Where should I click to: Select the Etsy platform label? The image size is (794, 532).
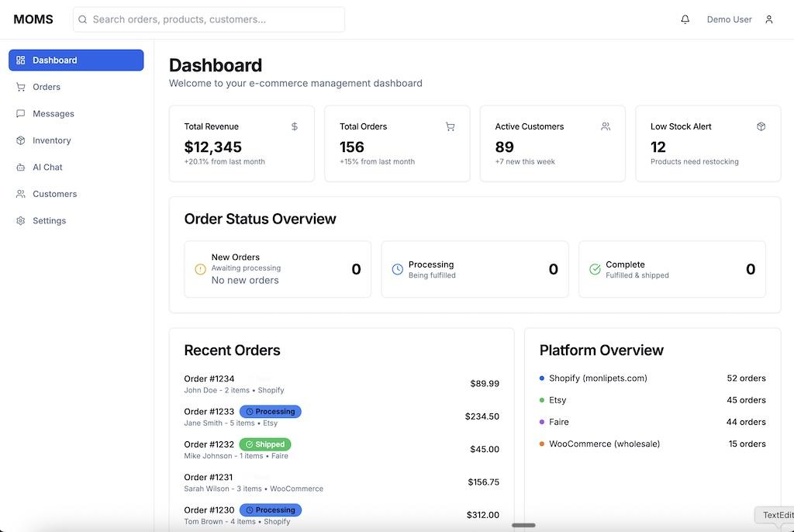click(x=558, y=399)
